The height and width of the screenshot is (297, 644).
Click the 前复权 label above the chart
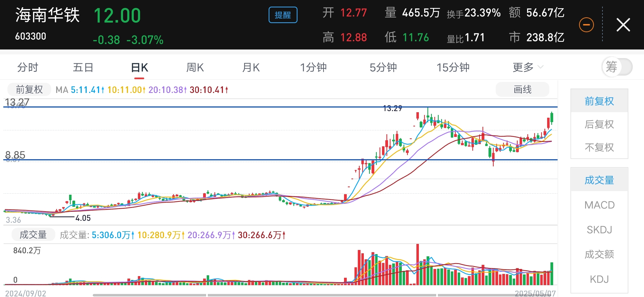click(29, 89)
